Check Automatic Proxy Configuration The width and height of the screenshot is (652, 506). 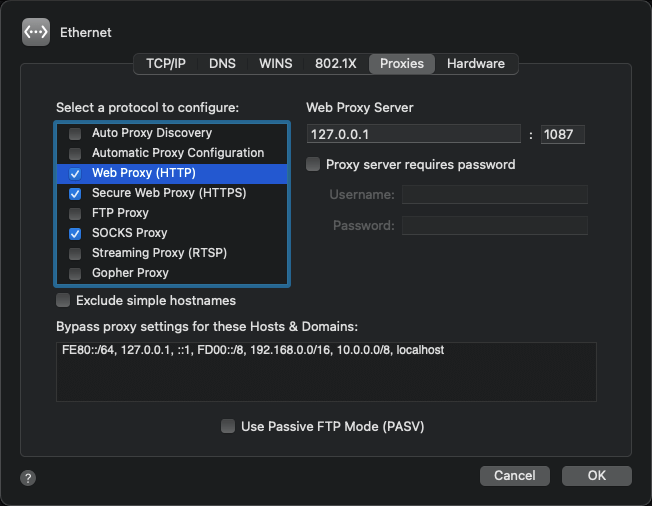pos(75,153)
